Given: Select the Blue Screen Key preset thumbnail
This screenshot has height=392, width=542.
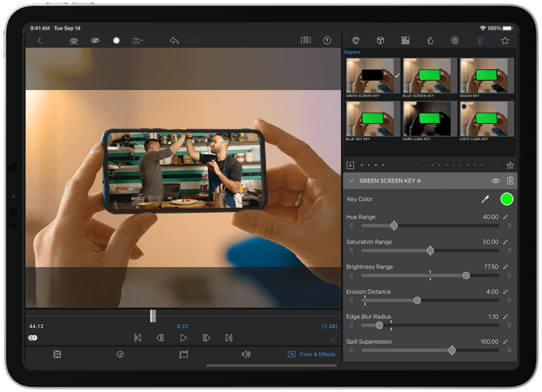Looking at the screenshot, I should 428,74.
